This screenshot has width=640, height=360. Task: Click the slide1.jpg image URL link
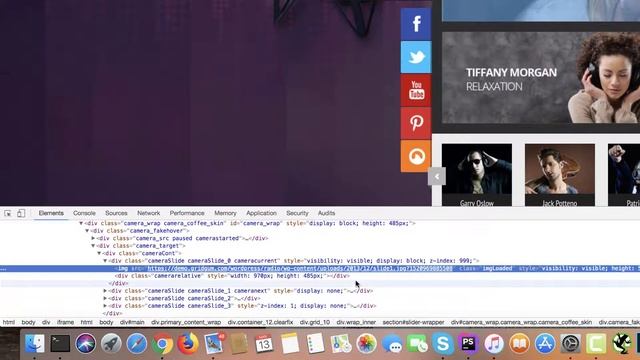pyautogui.click(x=300, y=269)
